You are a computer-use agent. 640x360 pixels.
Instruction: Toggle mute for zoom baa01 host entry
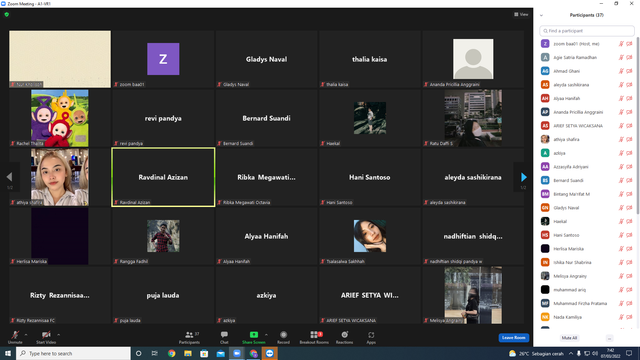pyautogui.click(x=621, y=44)
